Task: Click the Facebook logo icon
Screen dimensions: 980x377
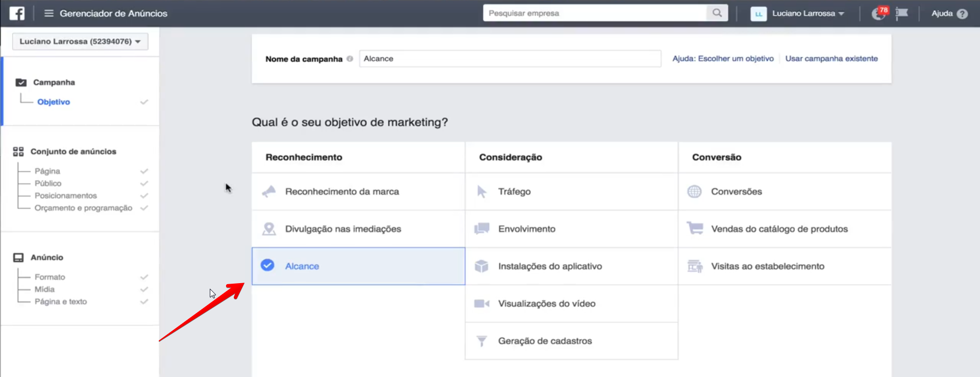Action: pos(17,13)
